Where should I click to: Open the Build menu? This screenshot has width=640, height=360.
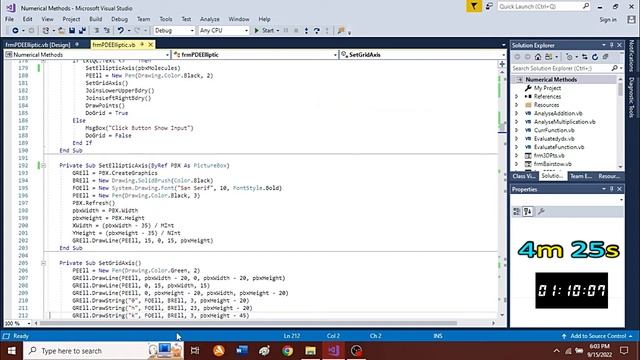96,19
